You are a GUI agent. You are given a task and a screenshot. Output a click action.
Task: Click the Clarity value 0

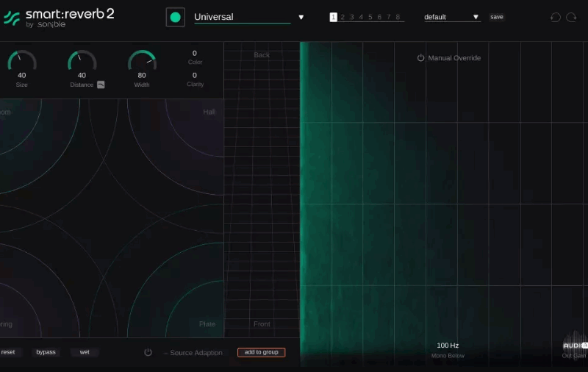[194, 76]
